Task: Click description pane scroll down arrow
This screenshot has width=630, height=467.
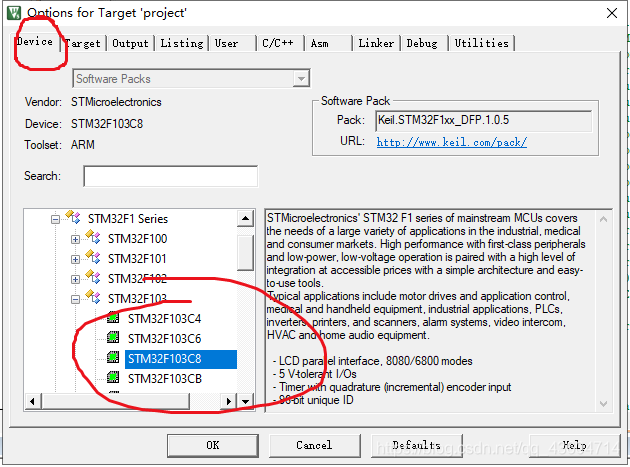Action: [603, 404]
